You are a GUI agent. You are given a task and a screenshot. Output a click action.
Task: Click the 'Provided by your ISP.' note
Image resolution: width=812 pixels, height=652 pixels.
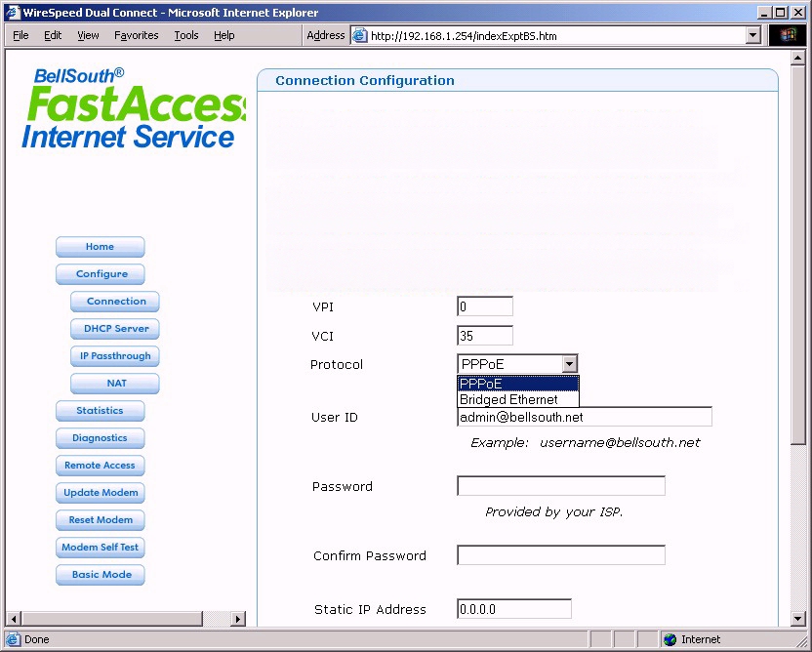(553, 512)
